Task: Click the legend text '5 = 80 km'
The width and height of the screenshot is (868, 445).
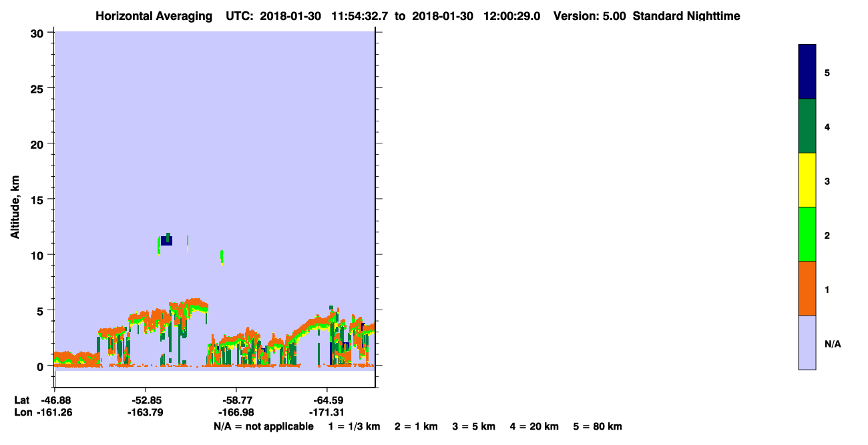Action: tap(598, 426)
